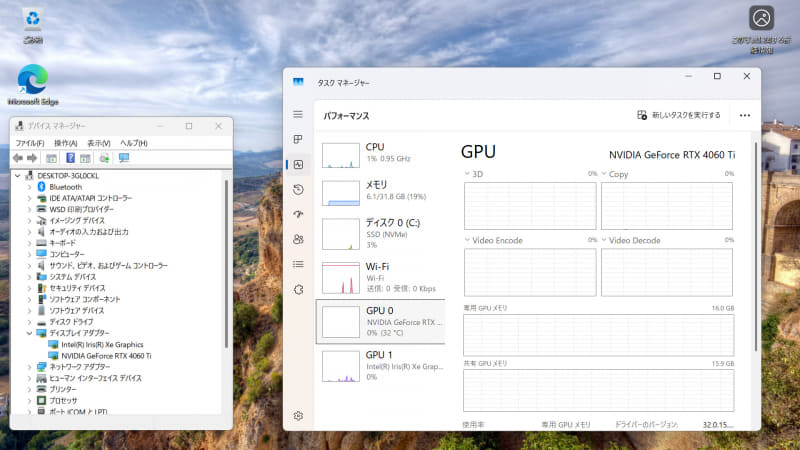This screenshot has height=450, width=800.
Task: Open Processes page icon in Task Manager sidebar
Action: [298, 139]
